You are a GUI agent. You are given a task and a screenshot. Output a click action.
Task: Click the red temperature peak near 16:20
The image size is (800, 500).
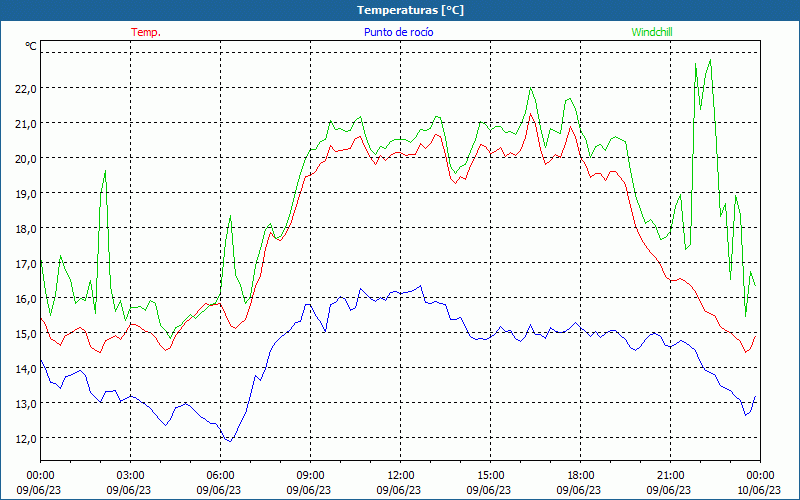tap(531, 114)
